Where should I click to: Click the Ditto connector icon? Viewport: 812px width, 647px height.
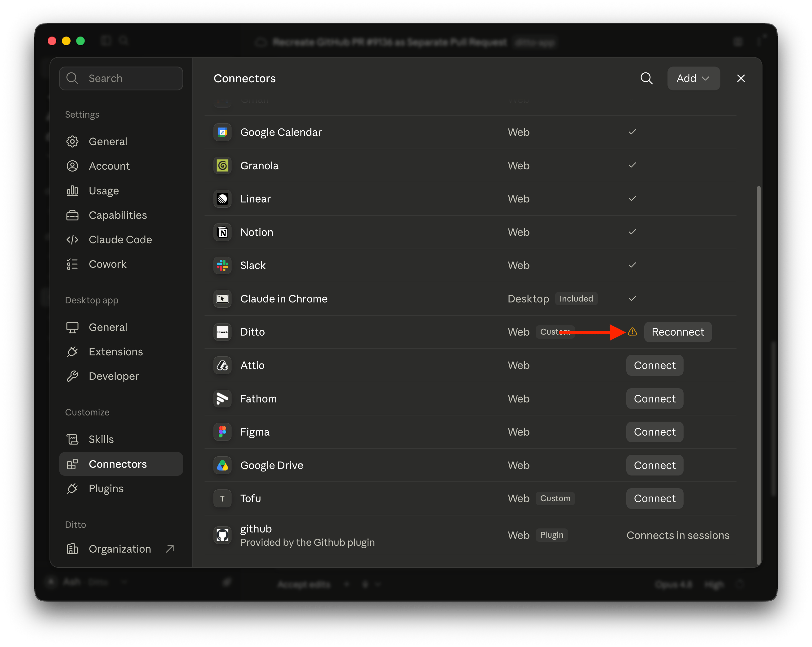click(x=222, y=332)
